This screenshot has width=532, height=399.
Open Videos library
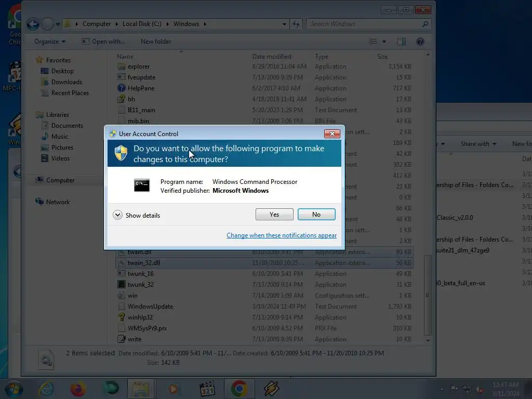[x=60, y=158]
